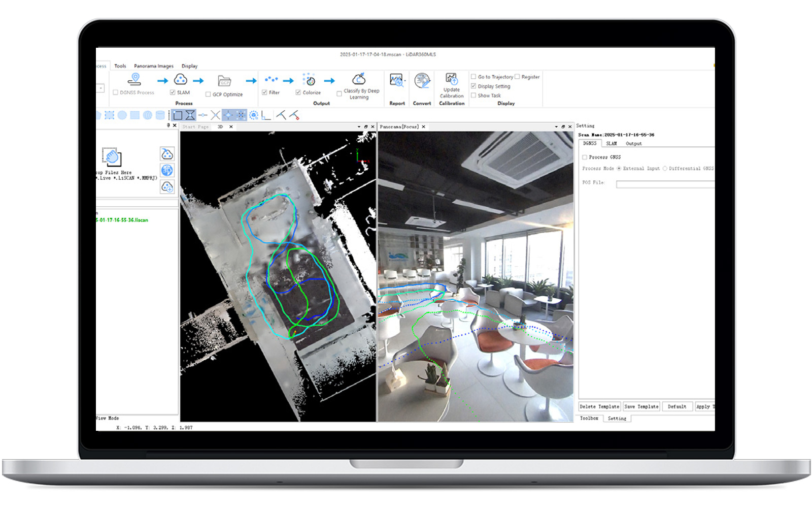
Task: Uncheck the Display Setting checkbox
Action: pos(473,86)
